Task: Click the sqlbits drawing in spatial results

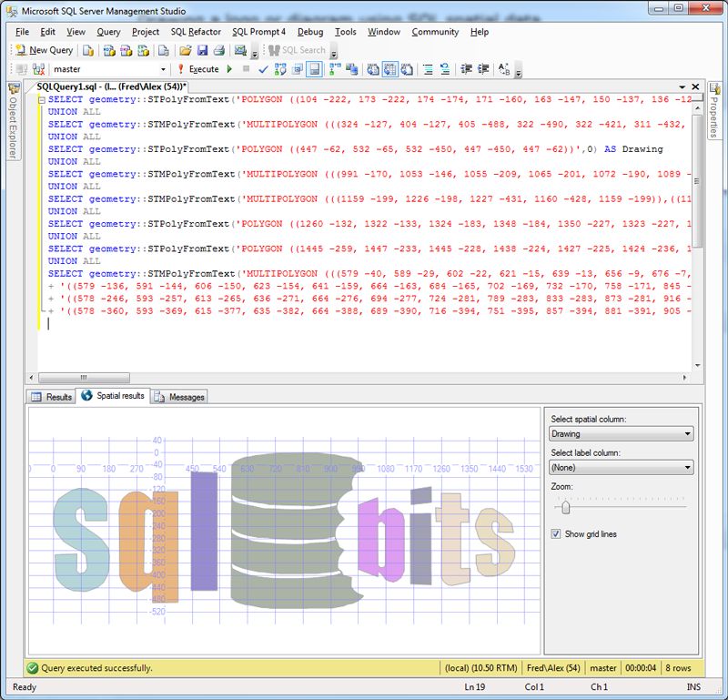Action: [x=285, y=531]
